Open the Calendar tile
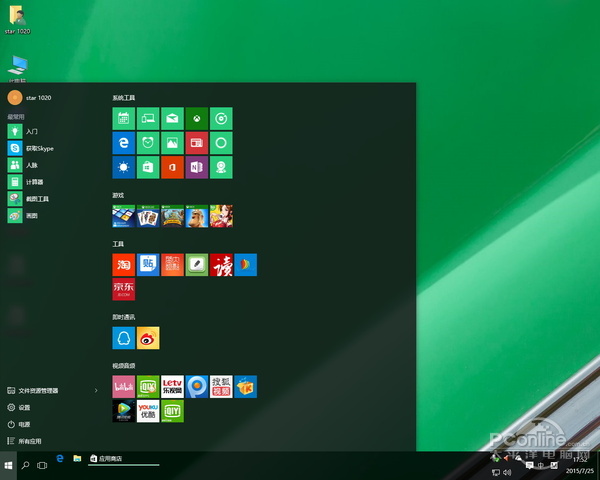 tap(124, 118)
